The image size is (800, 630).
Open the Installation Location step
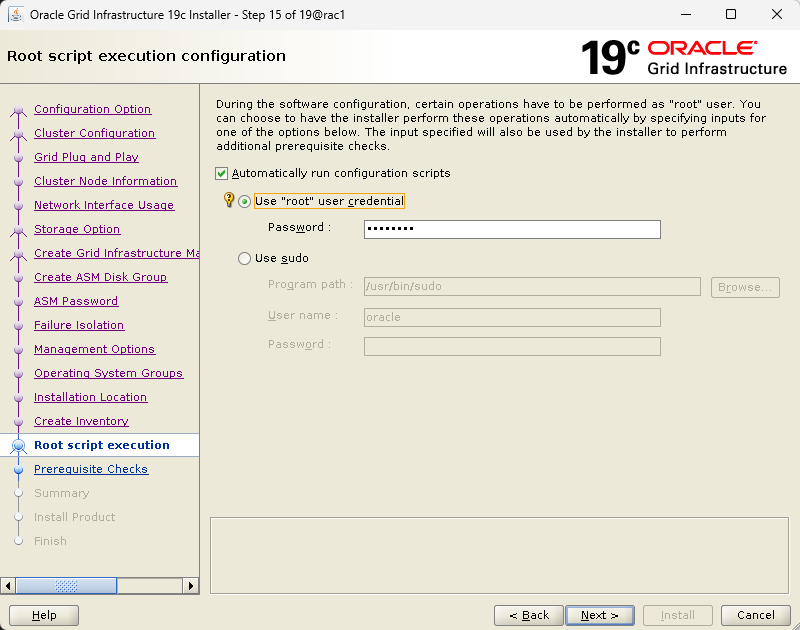[x=90, y=397]
